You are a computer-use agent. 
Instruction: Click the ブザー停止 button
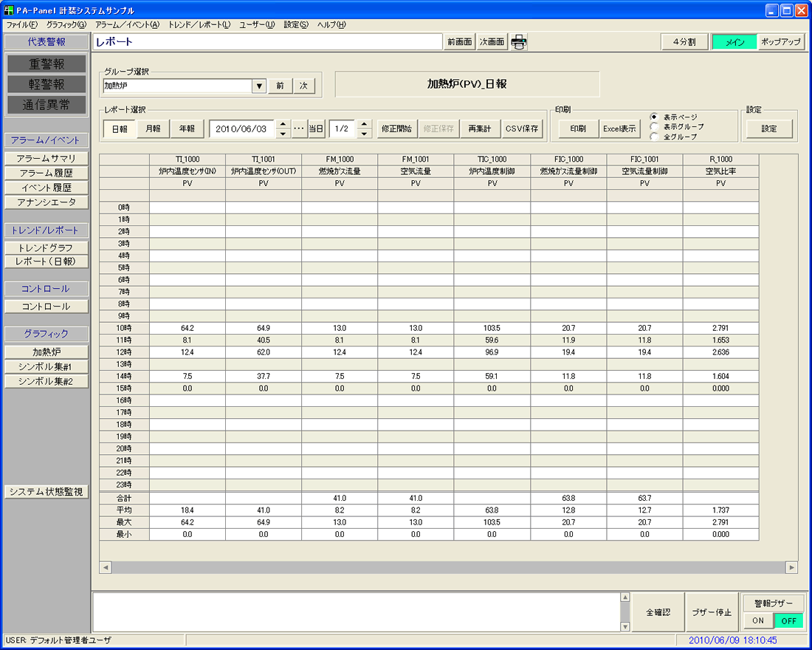tap(712, 612)
